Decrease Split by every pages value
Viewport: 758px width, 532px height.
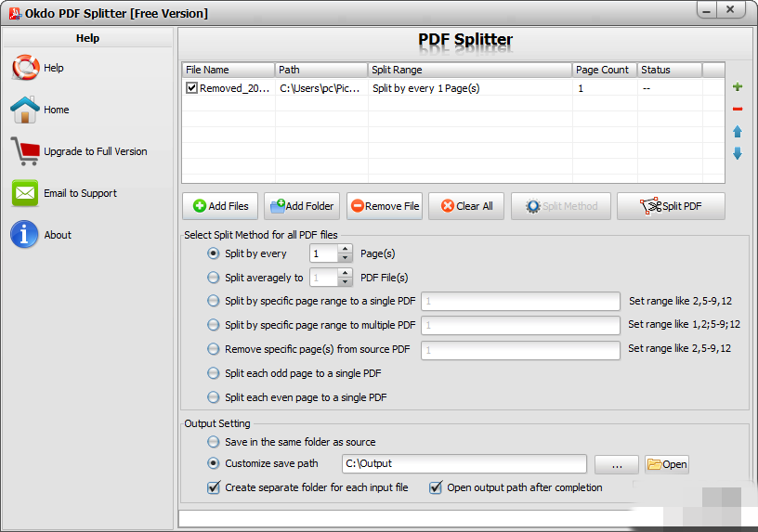pos(345,258)
